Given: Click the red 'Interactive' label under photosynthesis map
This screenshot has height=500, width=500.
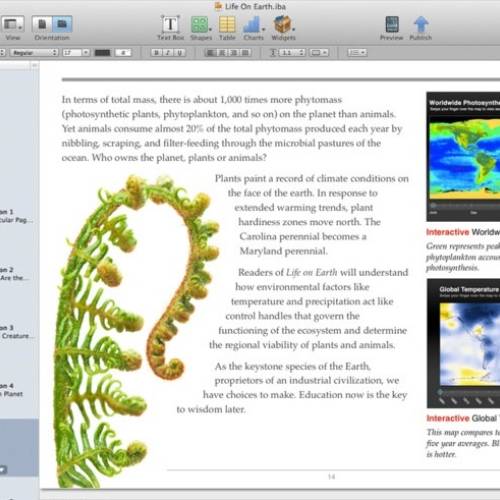Looking at the screenshot, I should tap(448, 232).
